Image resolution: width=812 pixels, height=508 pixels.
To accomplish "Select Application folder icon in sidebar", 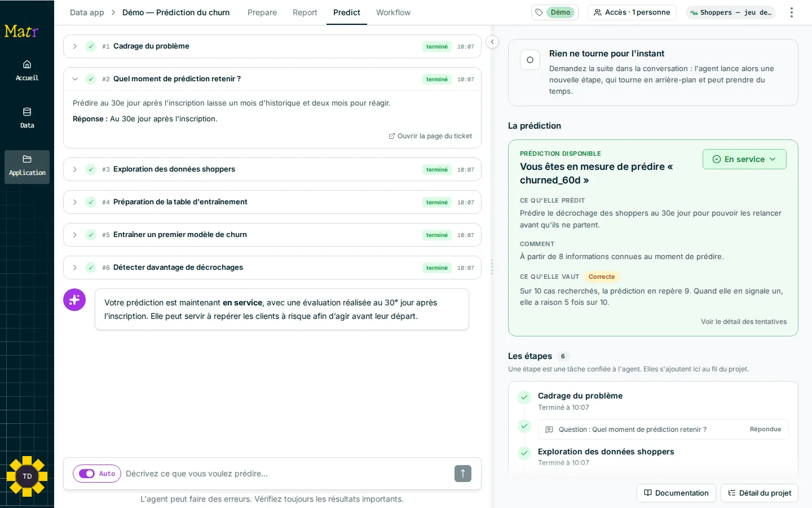I will coord(27,167).
